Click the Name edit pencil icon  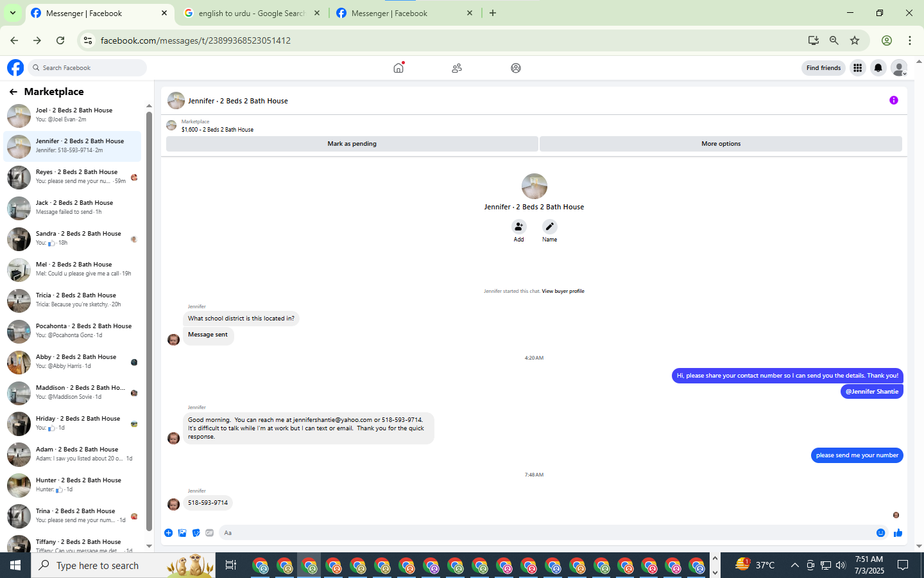pos(549,227)
